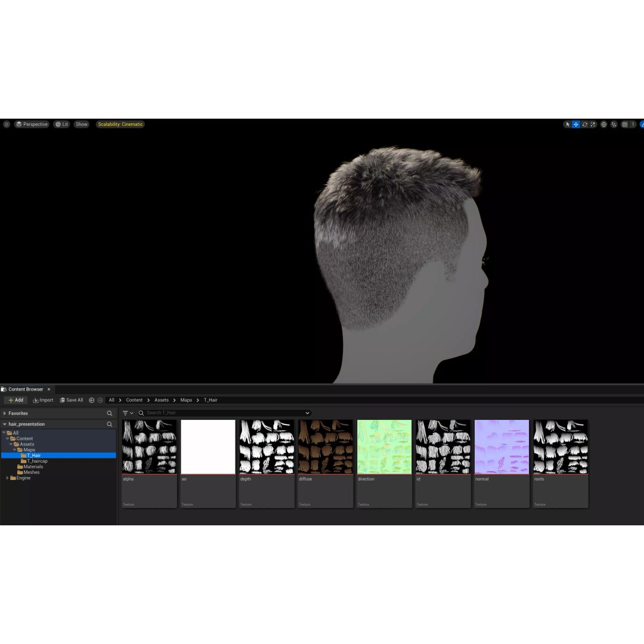Open the viewport options hamburger menu

point(7,124)
